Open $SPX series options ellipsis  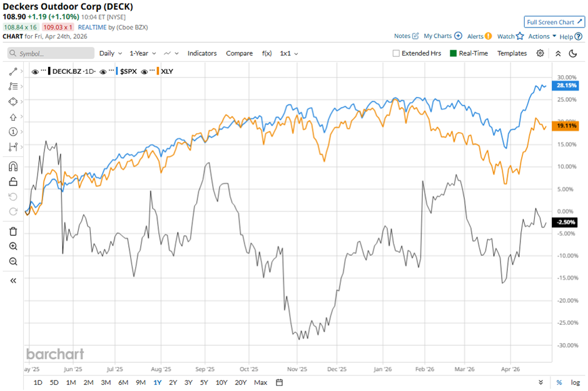click(x=111, y=70)
